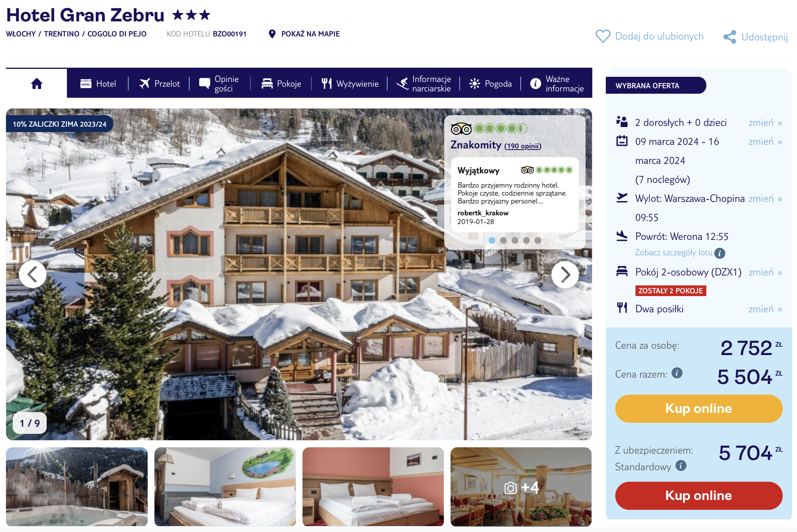Viewport: 797px width, 532px height.
Task: Change the room type via zmień
Action: (765, 272)
